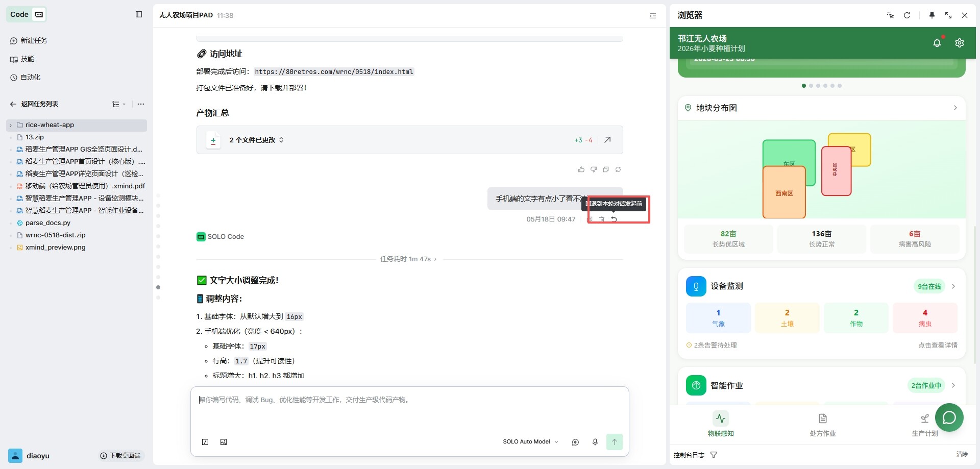980x469 pixels.
Task: Open the deployed URL 80retros.com link
Action: tap(334, 72)
